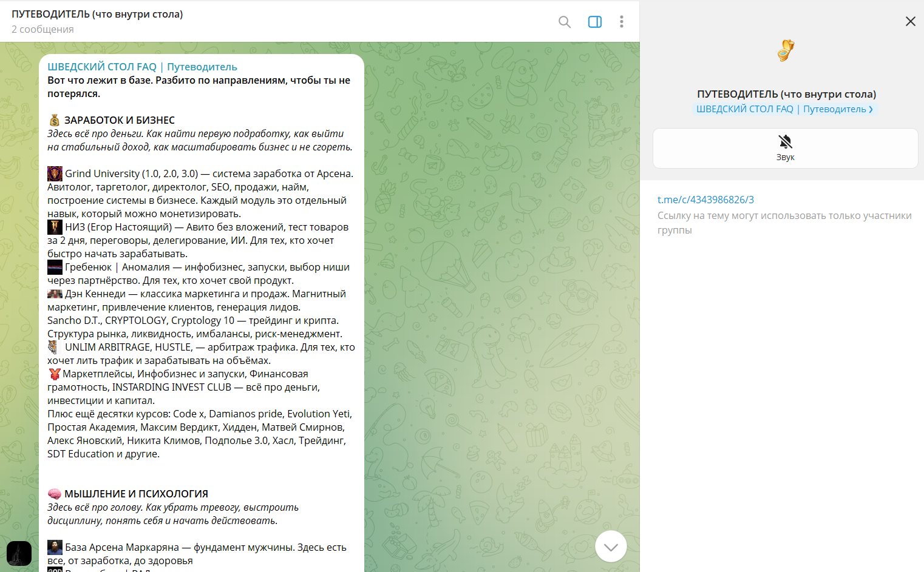Click text 'Плюс ещё десятки курсов: Code x'
Screen dimensions: 924x572
[x=126, y=414]
